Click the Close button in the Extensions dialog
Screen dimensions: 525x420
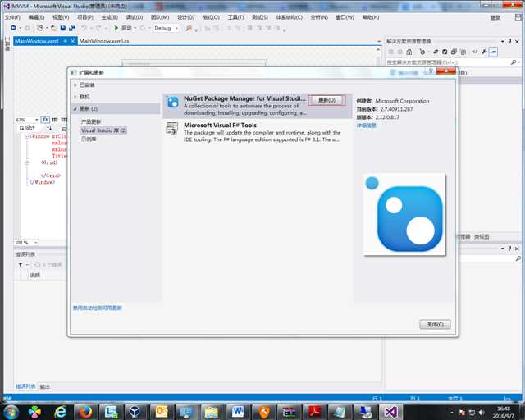pyautogui.click(x=435, y=324)
